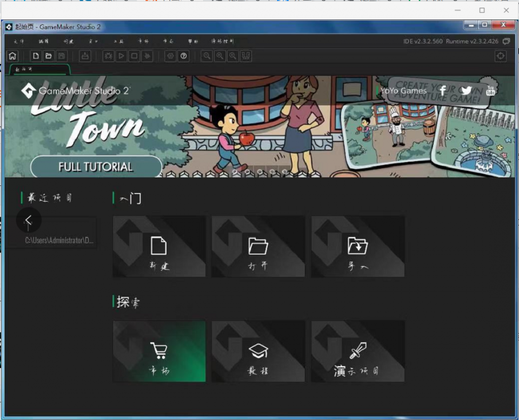Click the Save Project floppy toolbar icon
519x420 pixels.
(62, 56)
